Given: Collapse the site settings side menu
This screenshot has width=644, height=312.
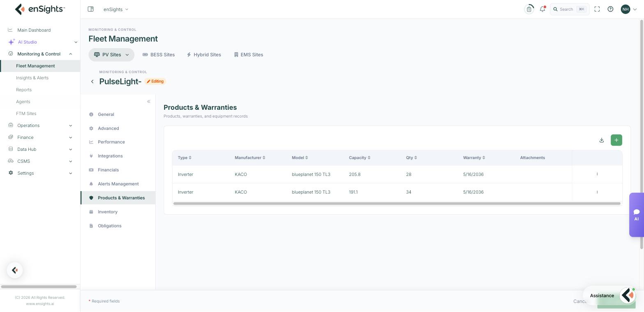Looking at the screenshot, I should click(x=149, y=102).
